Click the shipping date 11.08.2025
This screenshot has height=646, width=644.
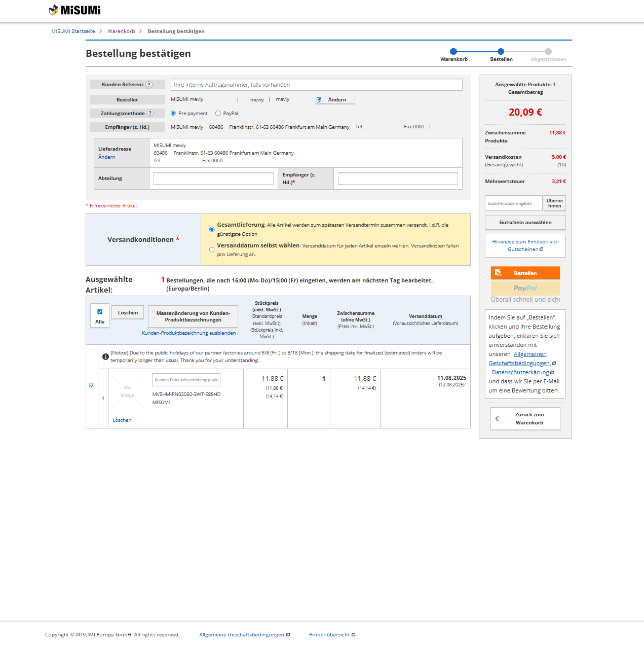(451, 378)
